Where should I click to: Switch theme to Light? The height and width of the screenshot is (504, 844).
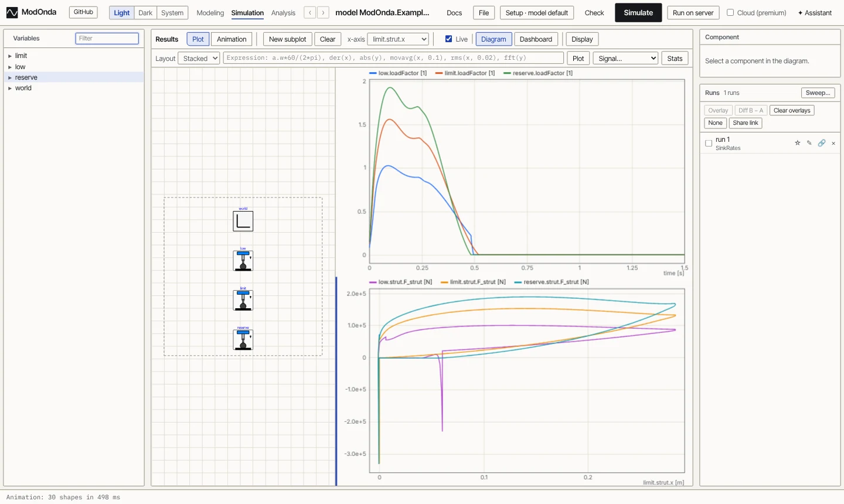122,13
